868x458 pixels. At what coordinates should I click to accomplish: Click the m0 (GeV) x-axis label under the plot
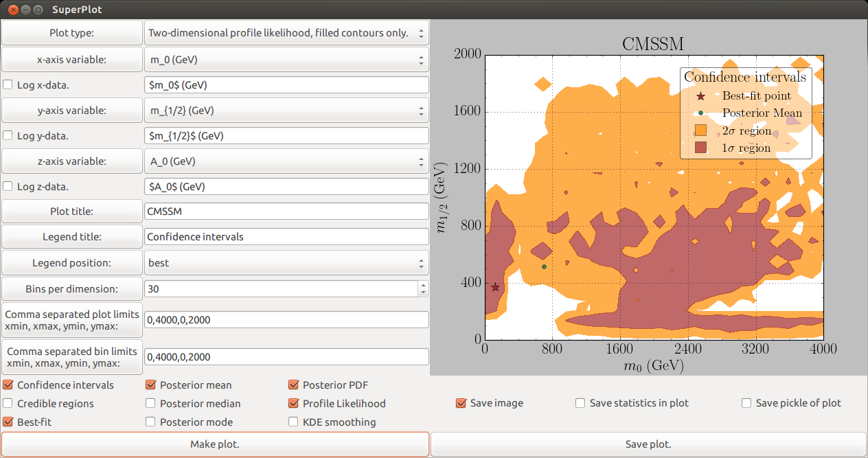coord(654,366)
